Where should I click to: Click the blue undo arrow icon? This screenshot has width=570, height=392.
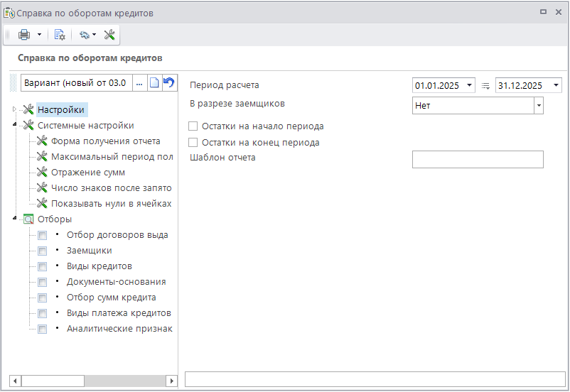168,83
